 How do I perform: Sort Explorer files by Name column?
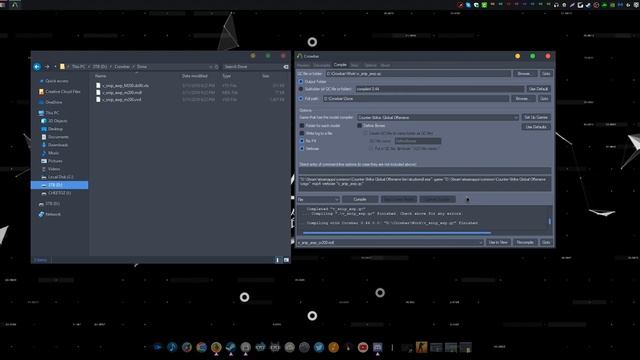click(x=101, y=76)
